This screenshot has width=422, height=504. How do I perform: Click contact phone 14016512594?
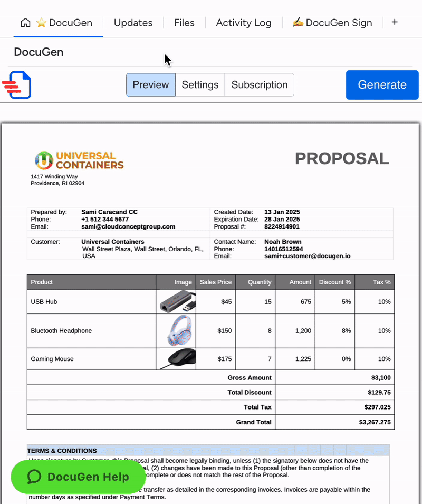284,249
